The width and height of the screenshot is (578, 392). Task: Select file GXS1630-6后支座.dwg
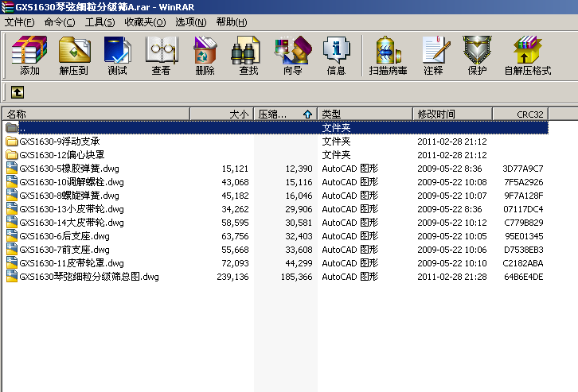[64, 236]
